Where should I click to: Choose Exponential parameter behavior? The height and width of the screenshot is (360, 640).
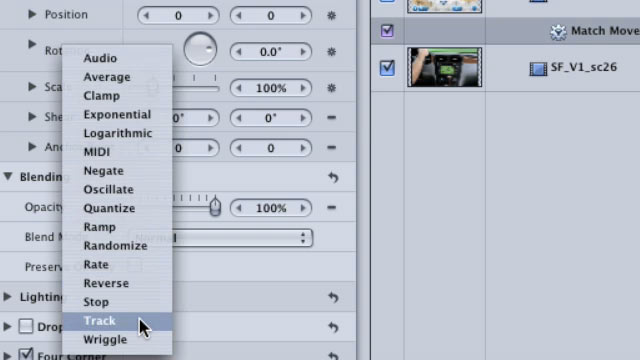[117, 114]
